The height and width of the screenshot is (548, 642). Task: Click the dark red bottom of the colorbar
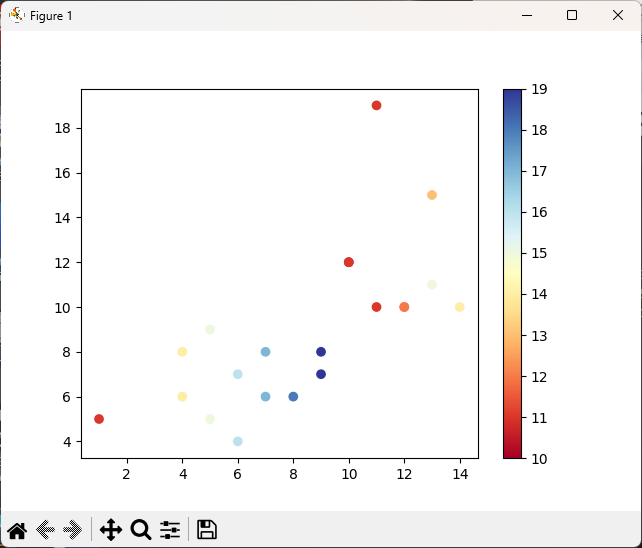coord(512,452)
